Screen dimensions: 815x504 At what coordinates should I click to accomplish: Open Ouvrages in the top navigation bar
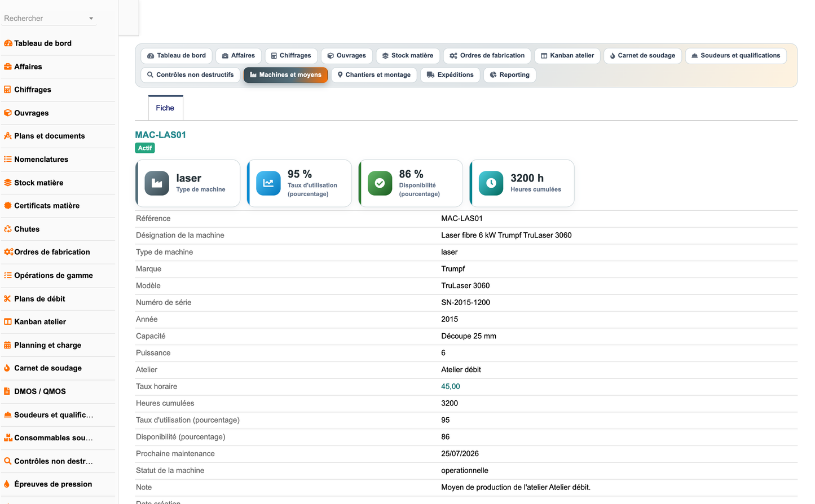coord(347,56)
